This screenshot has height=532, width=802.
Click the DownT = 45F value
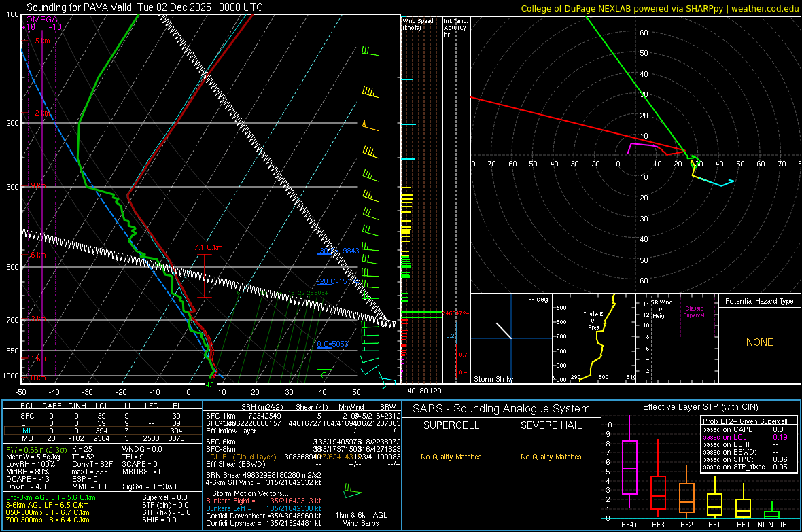click(27, 486)
